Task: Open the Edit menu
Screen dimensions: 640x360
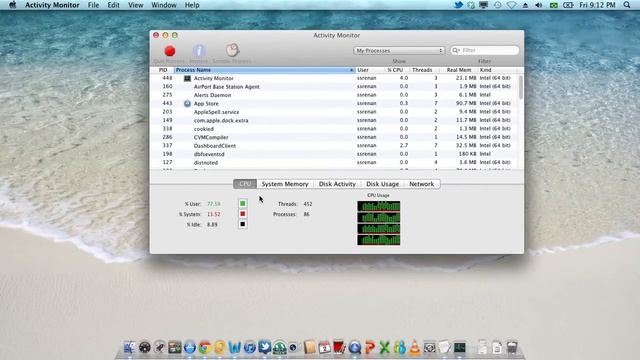Action: coord(113,5)
